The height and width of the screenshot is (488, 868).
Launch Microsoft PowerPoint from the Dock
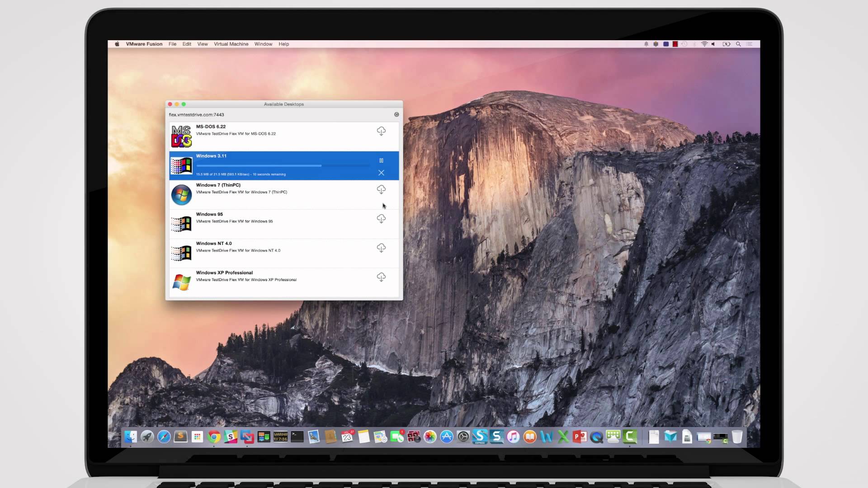[x=580, y=436]
